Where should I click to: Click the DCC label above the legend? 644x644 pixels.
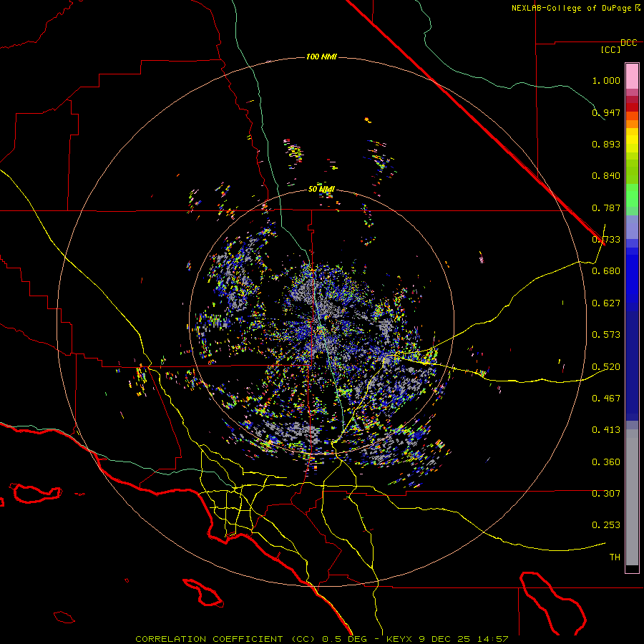[628, 43]
